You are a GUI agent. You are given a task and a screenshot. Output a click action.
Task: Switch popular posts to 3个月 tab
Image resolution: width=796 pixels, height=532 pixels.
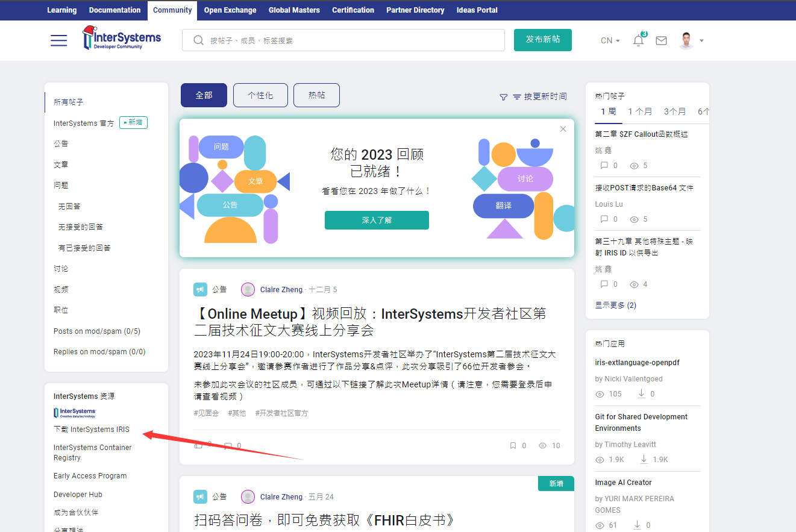coord(675,111)
